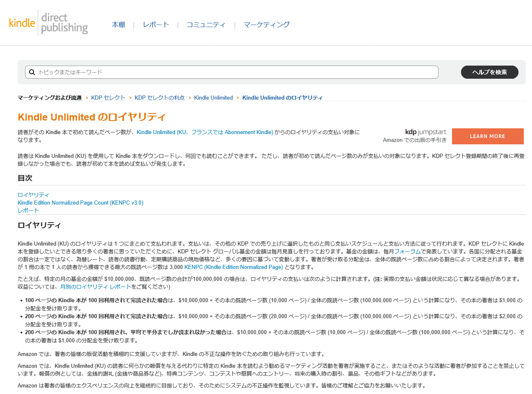This screenshot has width=532, height=394.
Task: Open the KDP セレクトの利点 breadcrumb
Action: pyautogui.click(x=160, y=98)
